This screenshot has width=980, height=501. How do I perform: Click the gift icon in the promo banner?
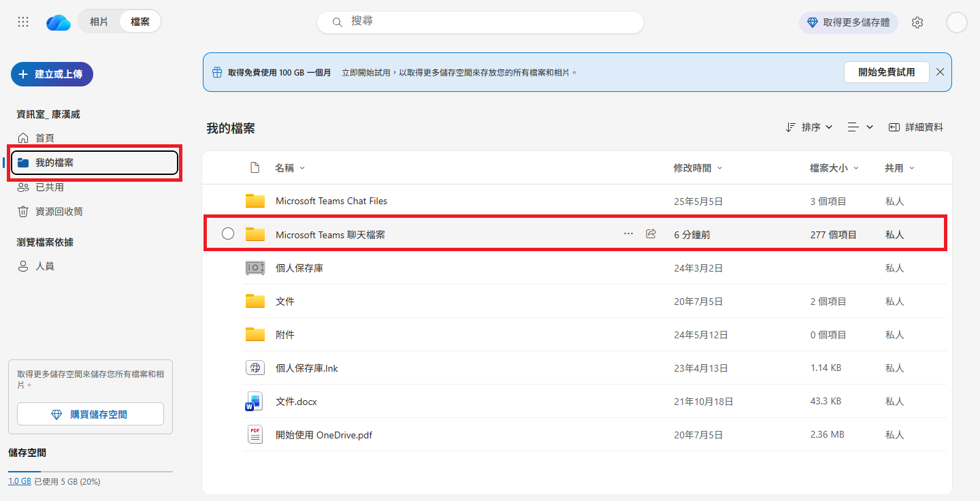(x=217, y=72)
